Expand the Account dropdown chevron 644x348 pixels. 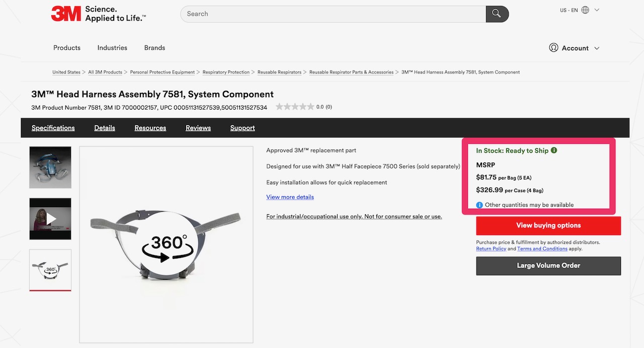click(x=597, y=48)
